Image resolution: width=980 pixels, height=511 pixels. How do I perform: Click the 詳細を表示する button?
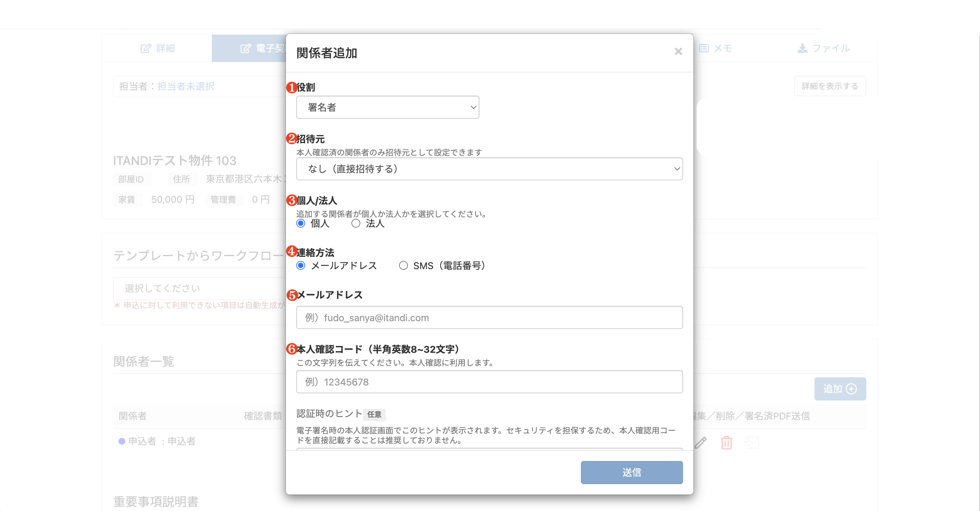point(830,86)
